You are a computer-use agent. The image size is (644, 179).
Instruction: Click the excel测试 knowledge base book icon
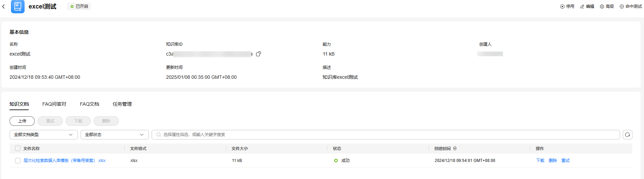17,6
